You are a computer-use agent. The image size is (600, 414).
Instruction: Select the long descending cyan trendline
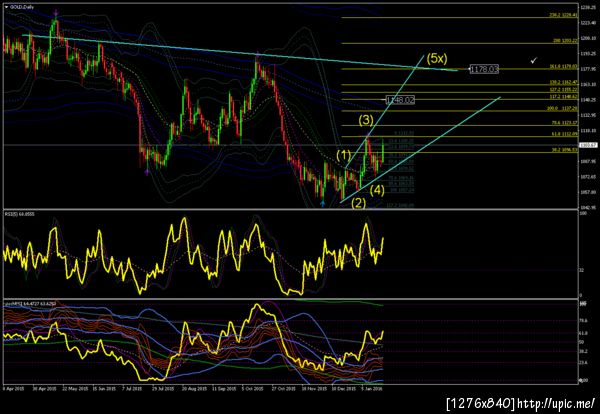240,53
